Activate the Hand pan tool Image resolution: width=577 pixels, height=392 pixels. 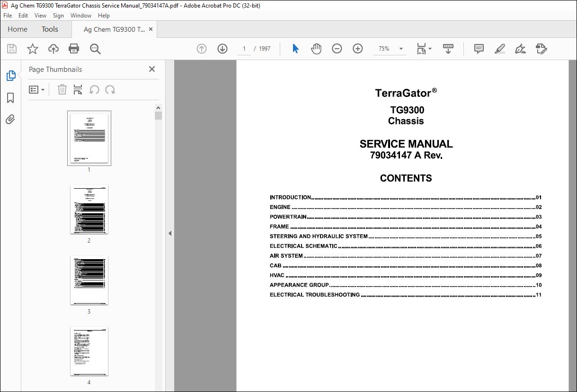(316, 49)
